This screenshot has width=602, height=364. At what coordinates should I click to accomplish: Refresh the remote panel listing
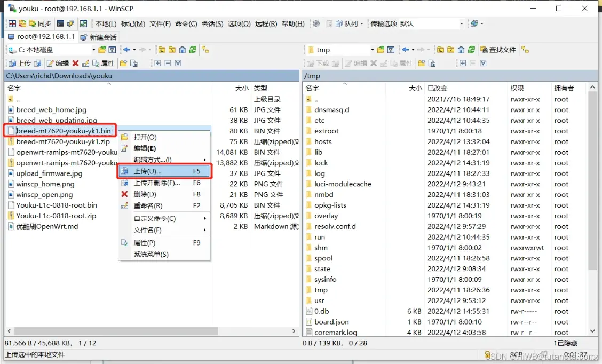[x=471, y=50]
